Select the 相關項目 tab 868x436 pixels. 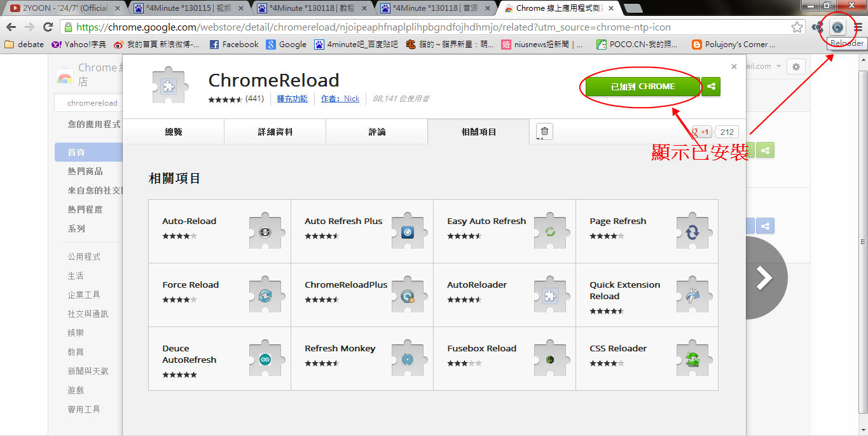[478, 132]
